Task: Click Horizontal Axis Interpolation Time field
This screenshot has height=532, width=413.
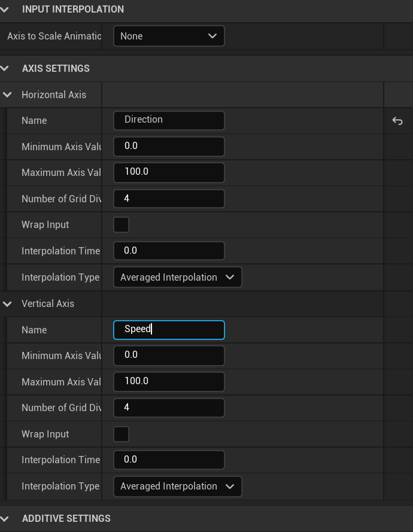Action: point(169,251)
